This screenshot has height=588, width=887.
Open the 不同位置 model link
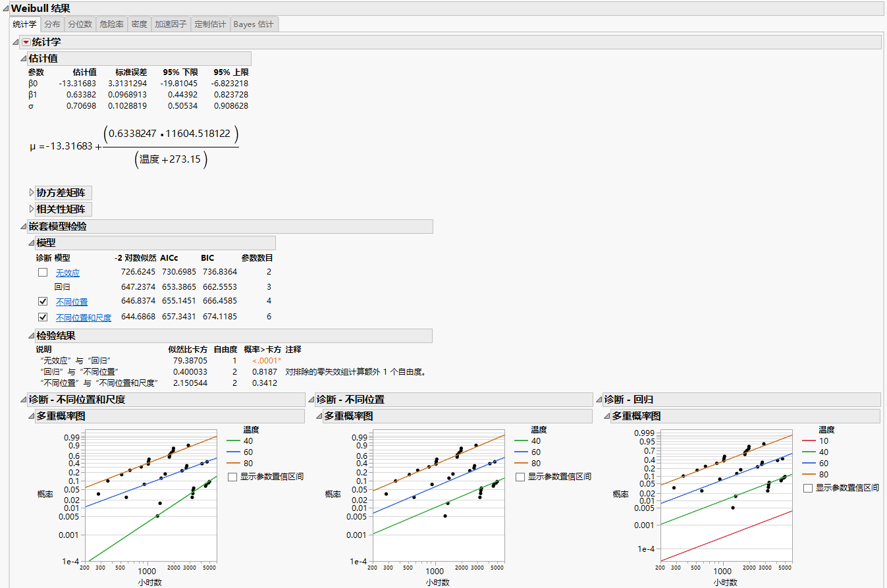click(72, 302)
